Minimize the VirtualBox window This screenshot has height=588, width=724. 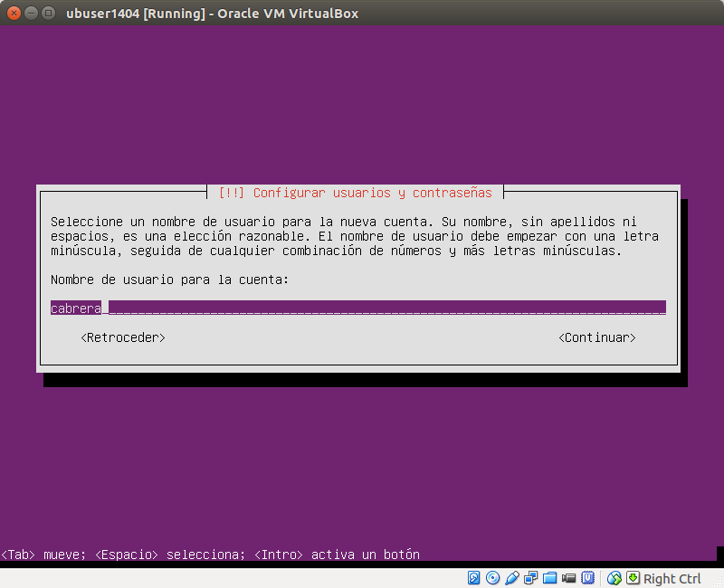pos(28,14)
